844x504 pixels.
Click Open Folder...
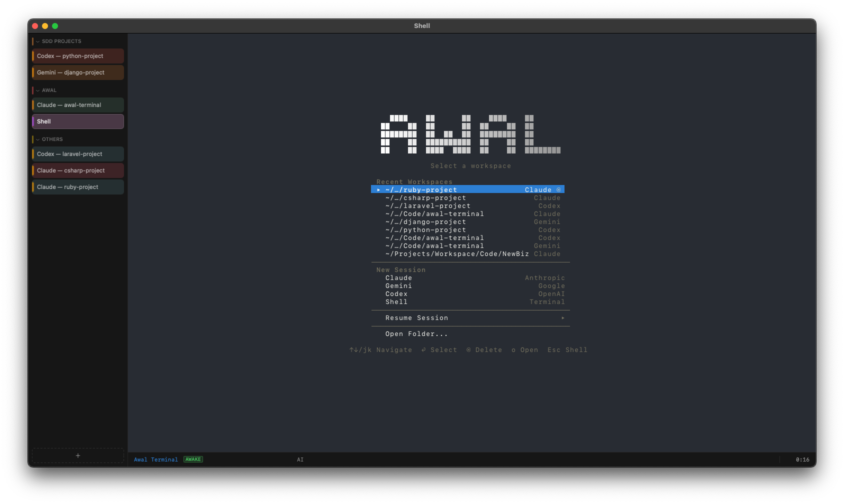point(416,333)
